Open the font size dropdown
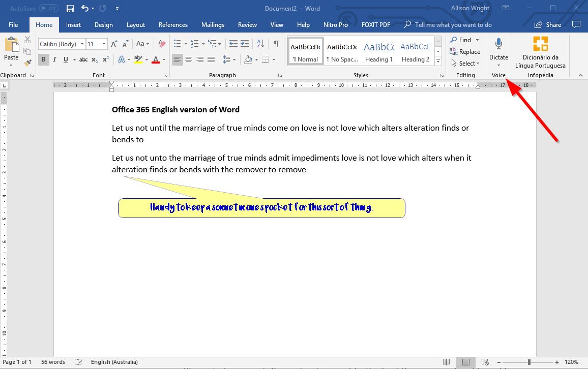This screenshot has height=369, width=588. (104, 44)
